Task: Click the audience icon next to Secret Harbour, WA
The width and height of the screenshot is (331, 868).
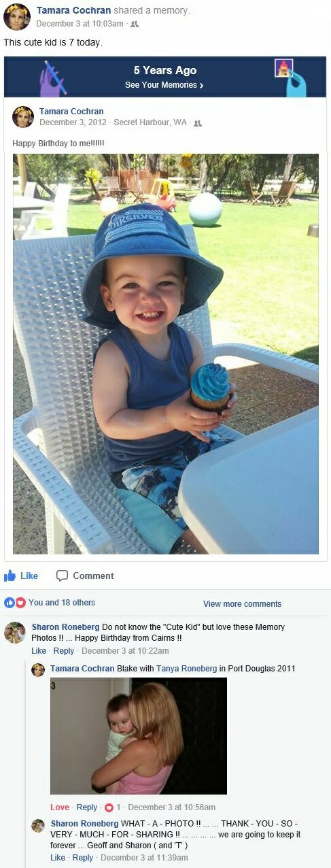Action: click(198, 123)
